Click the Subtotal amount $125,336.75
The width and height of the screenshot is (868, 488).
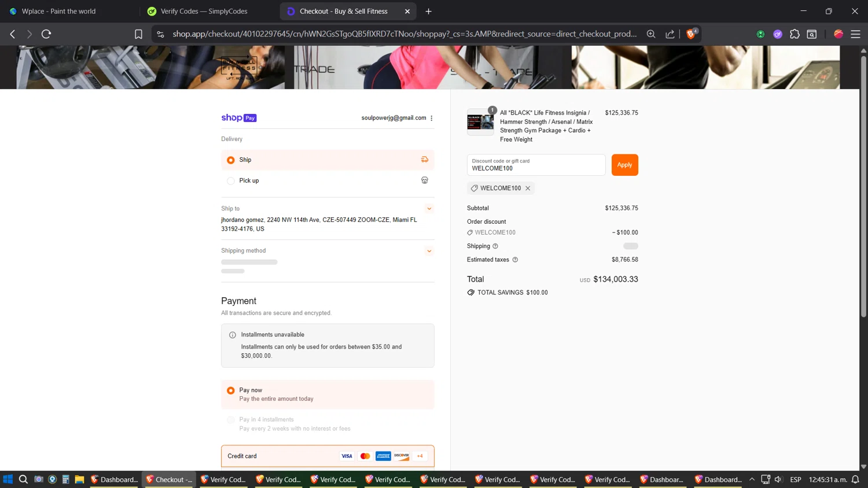[621, 208]
